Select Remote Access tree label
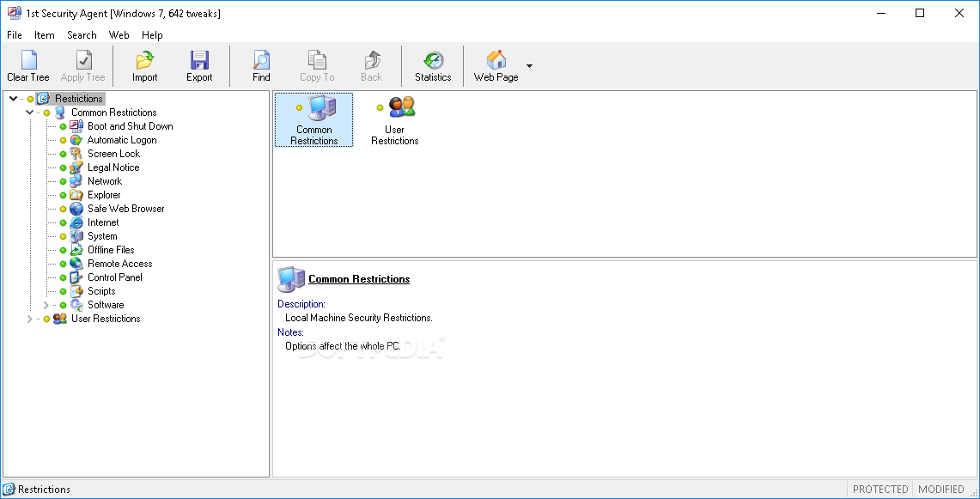Image resolution: width=980 pixels, height=499 pixels. pos(120,264)
